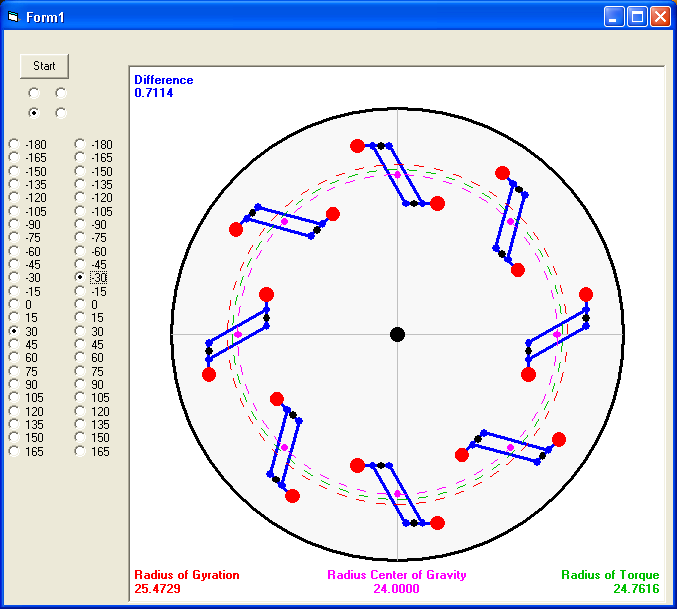
Task: Choose -120 in the left angle column
Action: [x=28, y=198]
